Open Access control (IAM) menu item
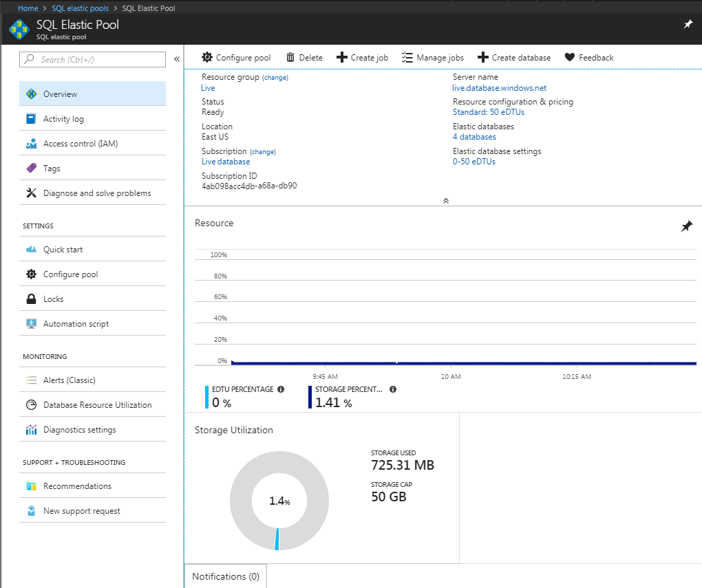This screenshot has width=702, height=588. [x=93, y=143]
